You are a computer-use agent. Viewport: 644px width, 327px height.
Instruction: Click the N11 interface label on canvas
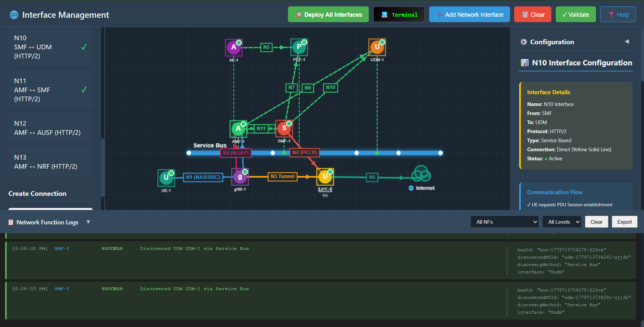click(261, 128)
